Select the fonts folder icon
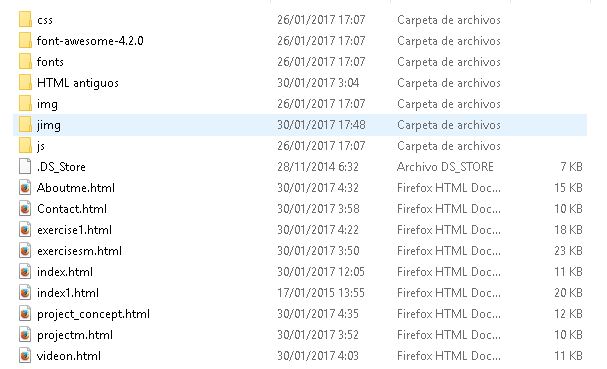Image resolution: width=607 pixels, height=369 pixels. click(x=25, y=61)
